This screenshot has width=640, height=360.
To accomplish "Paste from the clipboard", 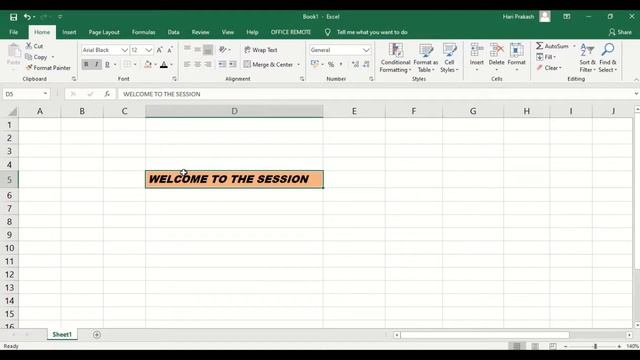I will click(13, 54).
